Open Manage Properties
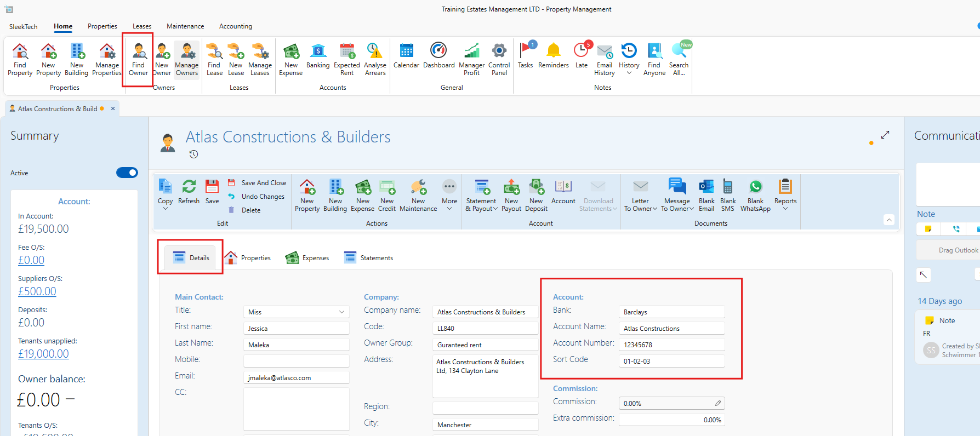This screenshot has width=980, height=436. [107, 59]
